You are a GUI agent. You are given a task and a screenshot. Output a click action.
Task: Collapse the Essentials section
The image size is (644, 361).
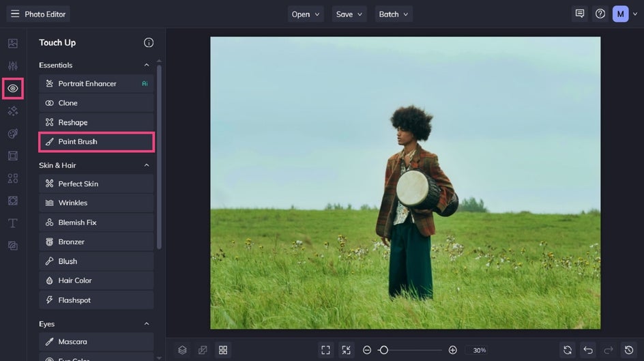(147, 65)
